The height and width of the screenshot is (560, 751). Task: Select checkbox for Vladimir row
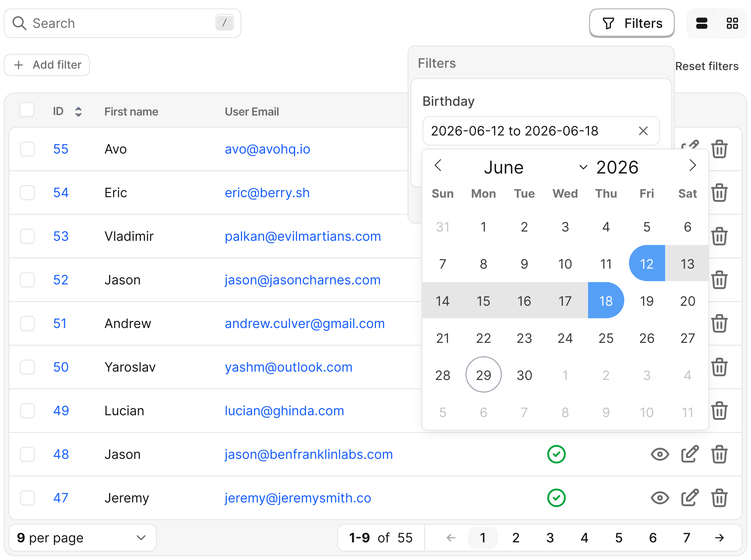27,236
